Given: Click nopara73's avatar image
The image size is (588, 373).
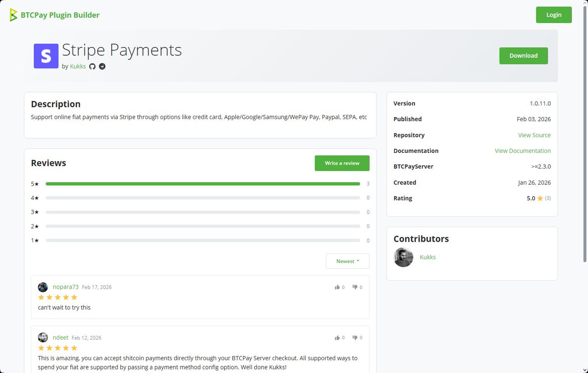Looking at the screenshot, I should coord(43,287).
